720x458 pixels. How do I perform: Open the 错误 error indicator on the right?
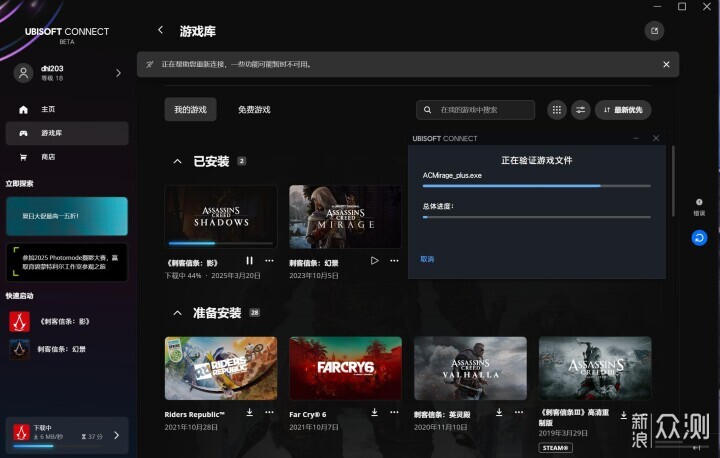(699, 207)
